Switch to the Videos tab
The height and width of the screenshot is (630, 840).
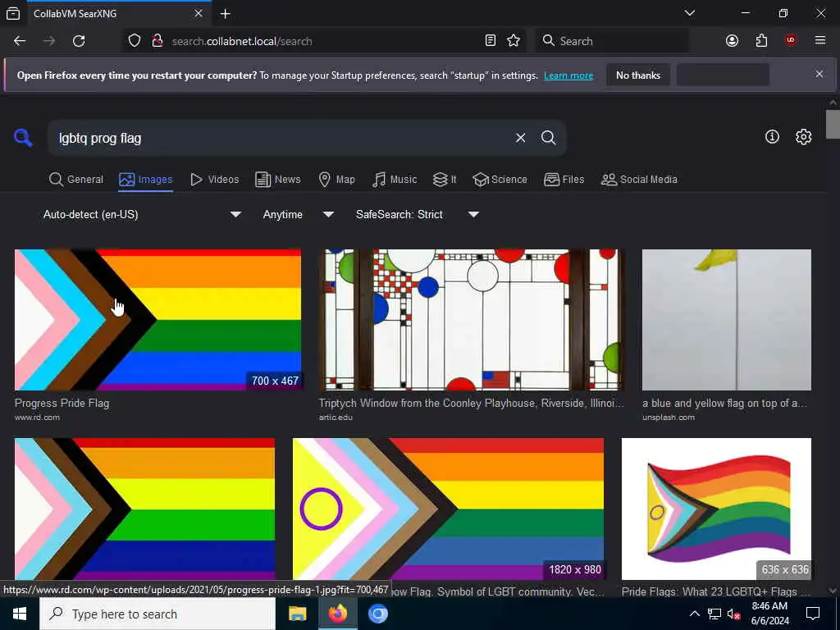(x=215, y=180)
